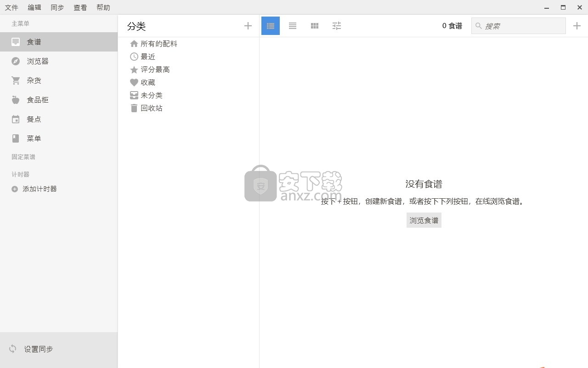This screenshot has height=368, width=588.
Task: Click the 计时器 sidebar heading
Action: pyautogui.click(x=20, y=174)
